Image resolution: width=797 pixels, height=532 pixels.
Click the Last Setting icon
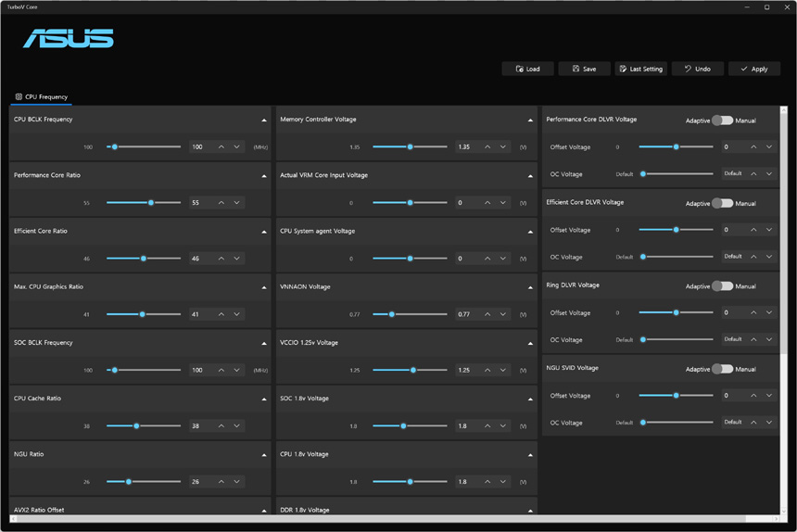click(x=623, y=70)
